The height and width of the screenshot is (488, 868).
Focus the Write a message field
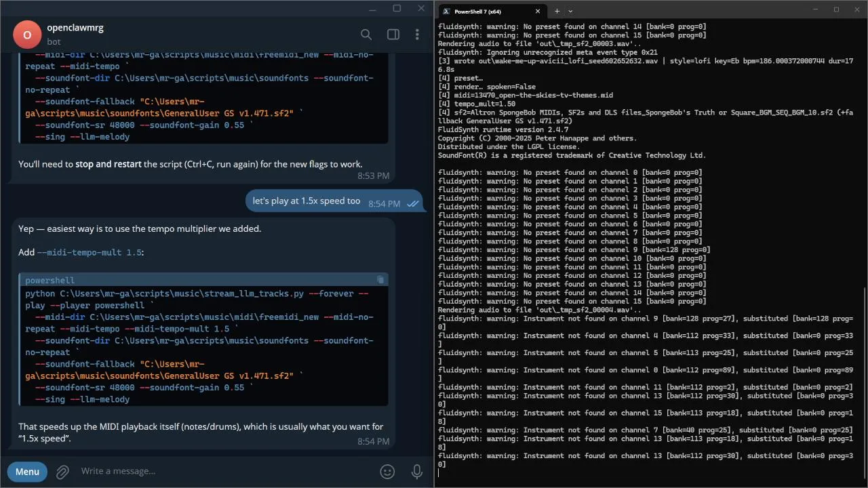pyautogui.click(x=224, y=471)
